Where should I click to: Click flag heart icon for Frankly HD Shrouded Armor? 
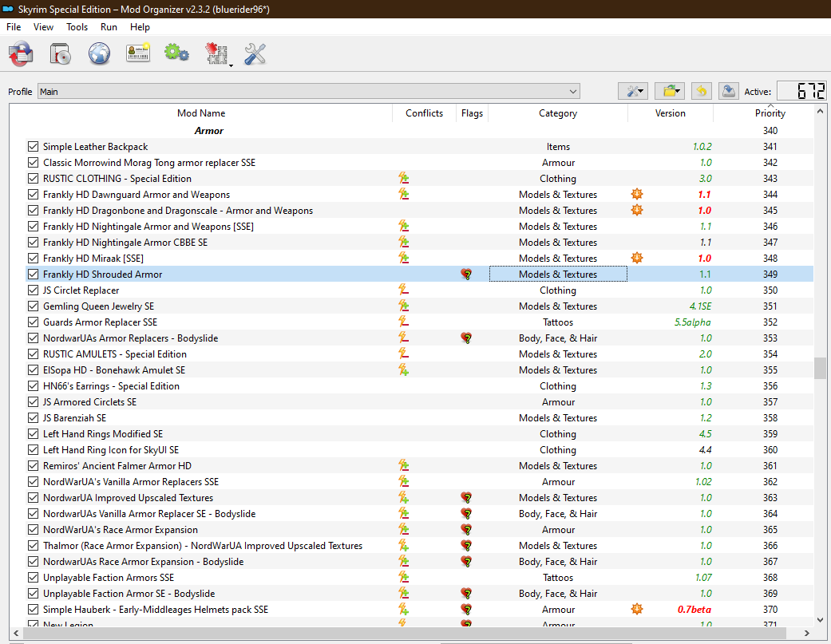[x=466, y=275]
